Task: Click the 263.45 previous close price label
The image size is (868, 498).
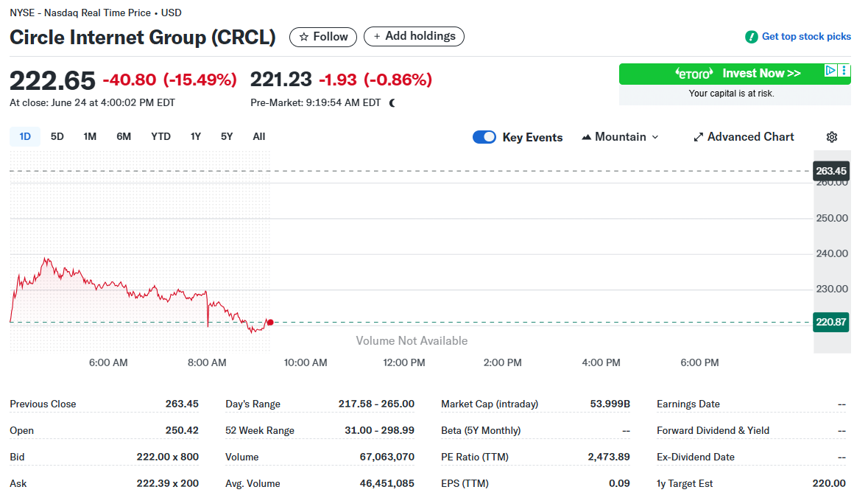Action: (831, 171)
